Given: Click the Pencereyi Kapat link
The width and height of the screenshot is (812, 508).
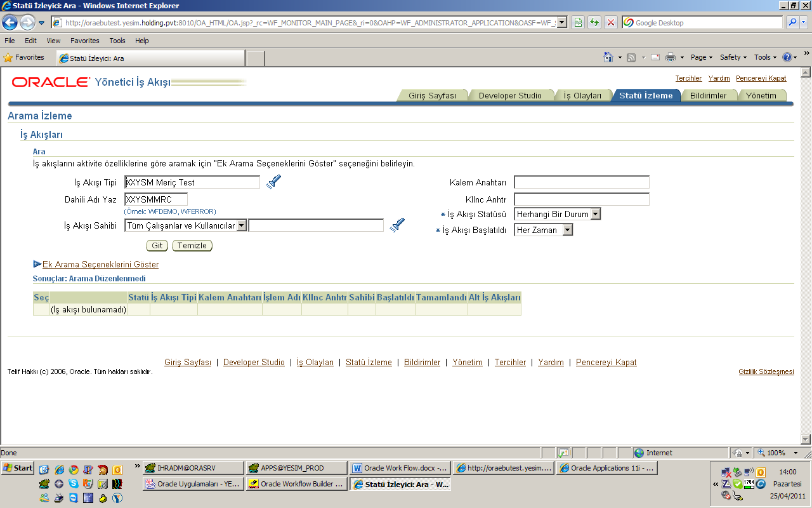Looking at the screenshot, I should pyautogui.click(x=761, y=77).
